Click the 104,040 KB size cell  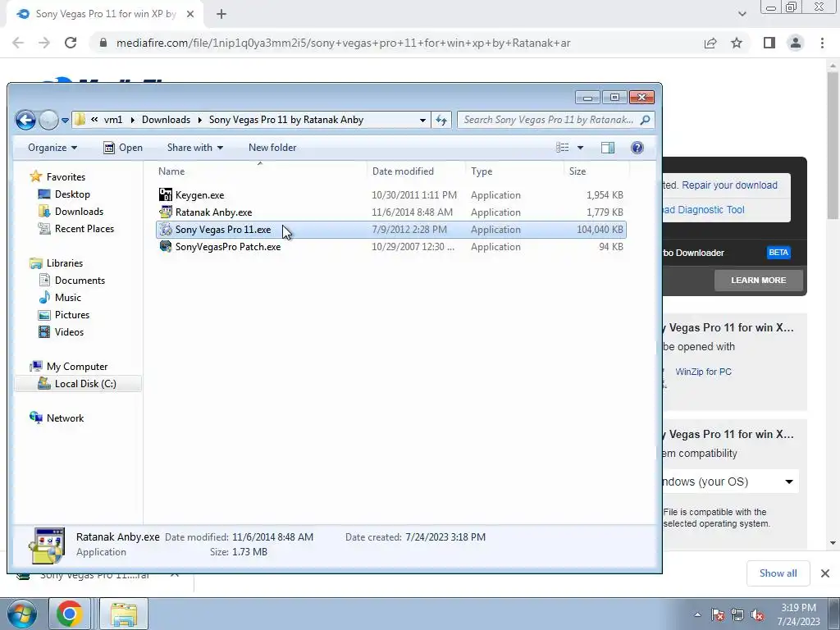[x=600, y=230]
